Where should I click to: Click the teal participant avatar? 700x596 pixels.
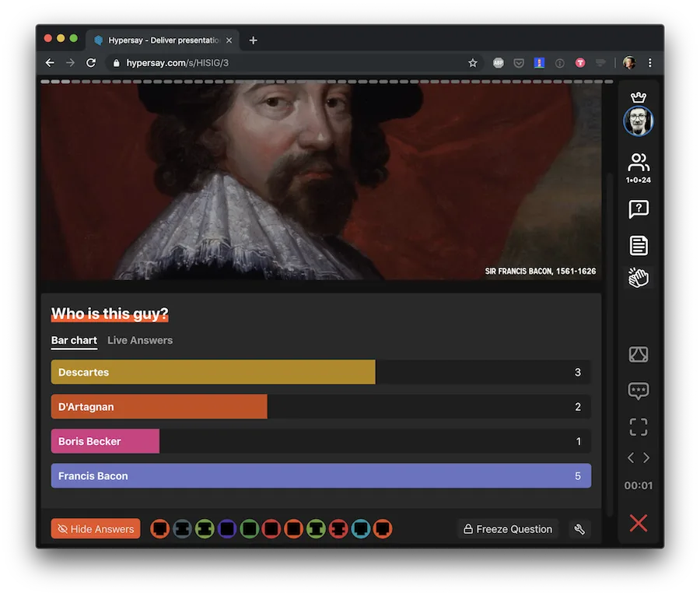(x=360, y=529)
